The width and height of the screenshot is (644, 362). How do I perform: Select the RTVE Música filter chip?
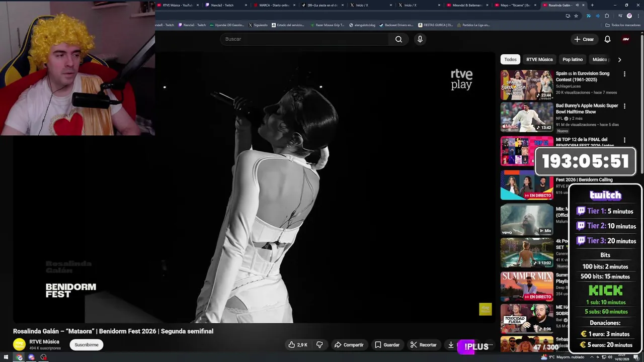539,59
